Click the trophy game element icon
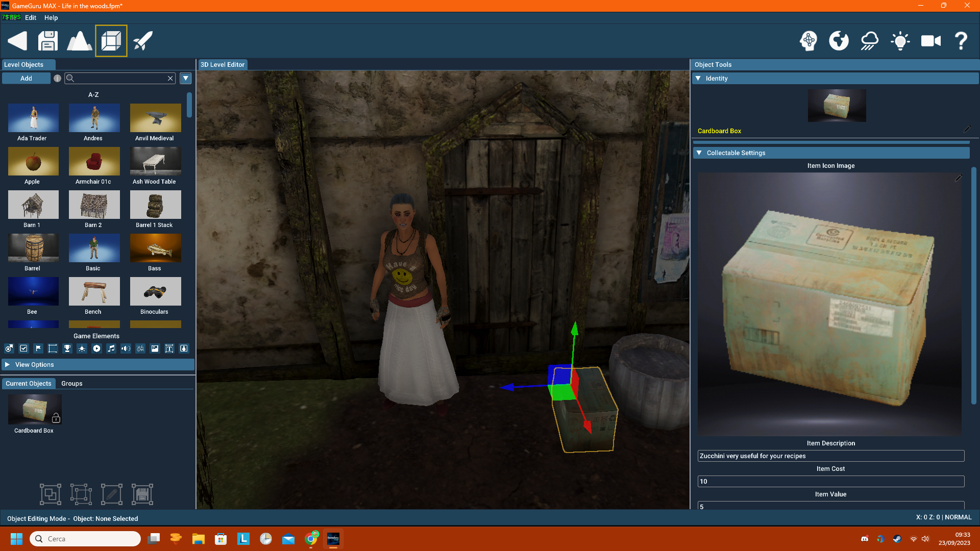The height and width of the screenshot is (551, 980). click(67, 348)
